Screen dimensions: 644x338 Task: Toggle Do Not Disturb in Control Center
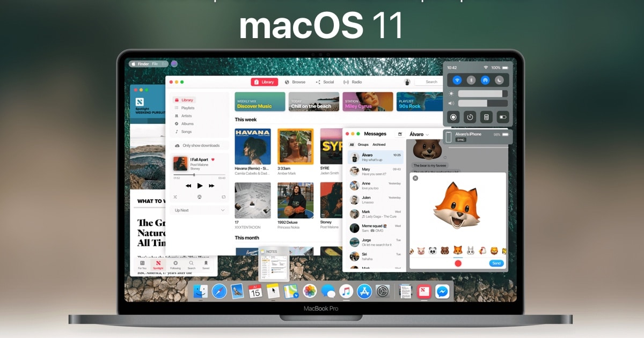pos(500,80)
